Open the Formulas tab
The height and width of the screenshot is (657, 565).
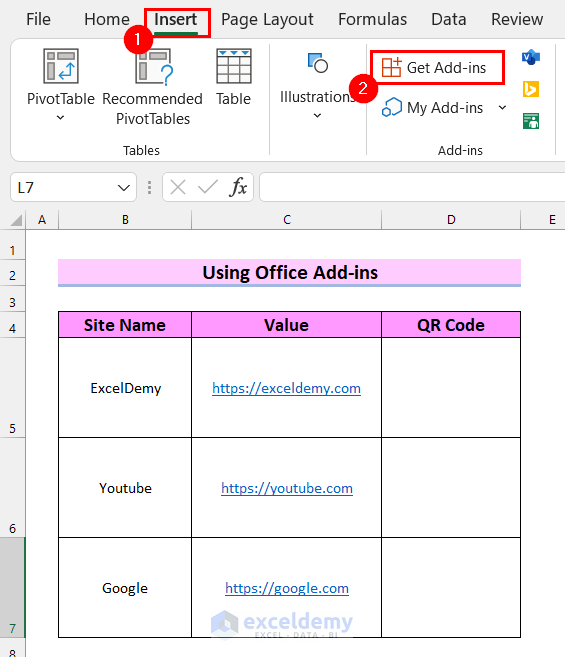(372, 19)
